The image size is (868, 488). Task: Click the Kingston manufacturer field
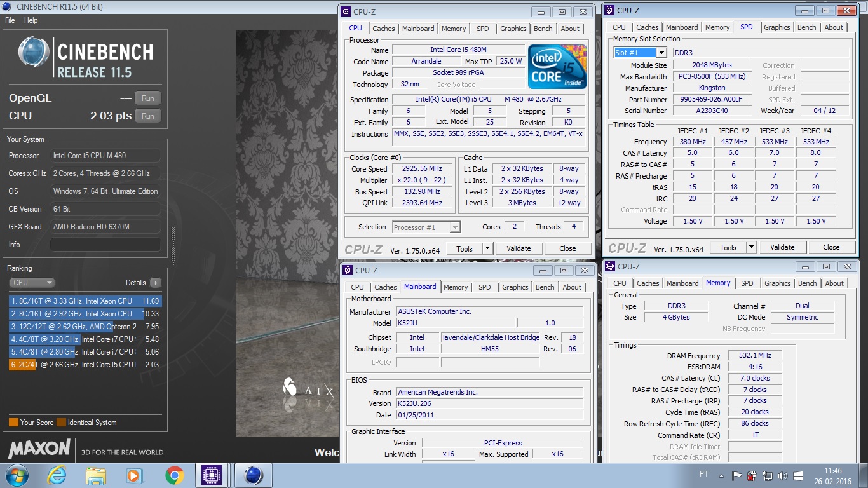pyautogui.click(x=712, y=88)
